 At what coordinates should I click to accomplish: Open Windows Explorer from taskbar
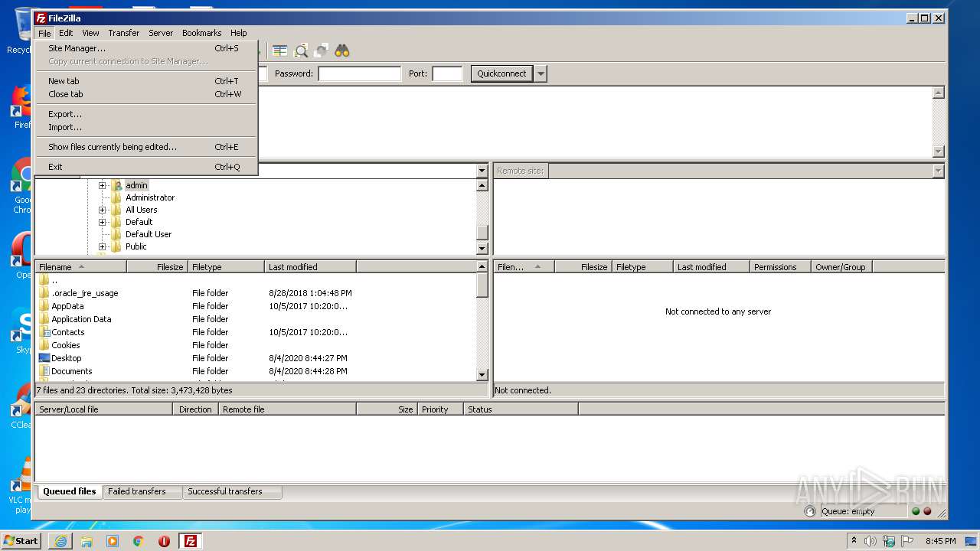point(87,541)
